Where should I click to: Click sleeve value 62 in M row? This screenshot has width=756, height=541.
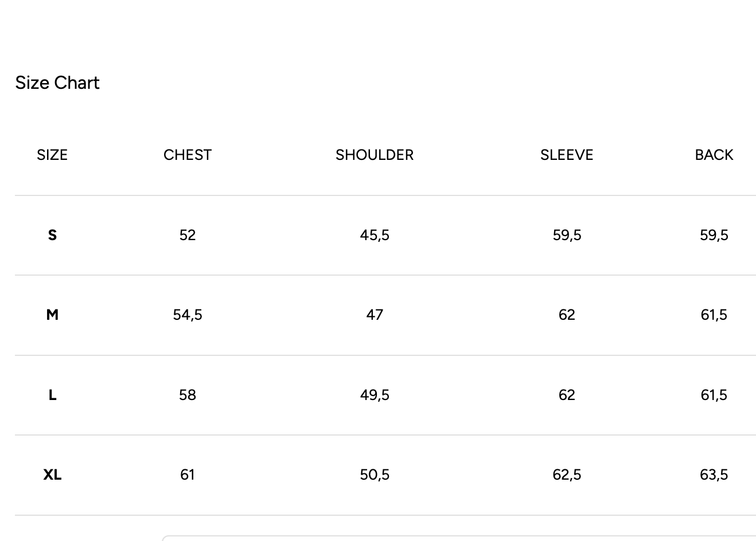567,315
